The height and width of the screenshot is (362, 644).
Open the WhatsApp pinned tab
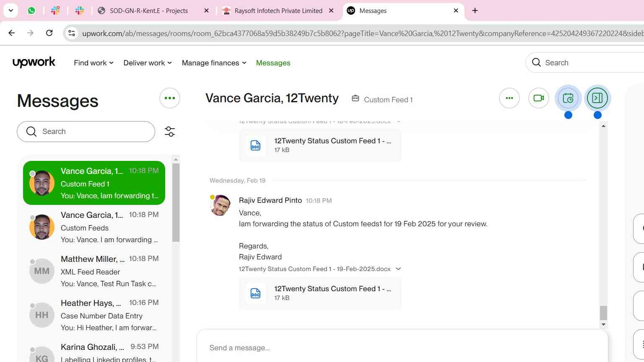coord(31,10)
